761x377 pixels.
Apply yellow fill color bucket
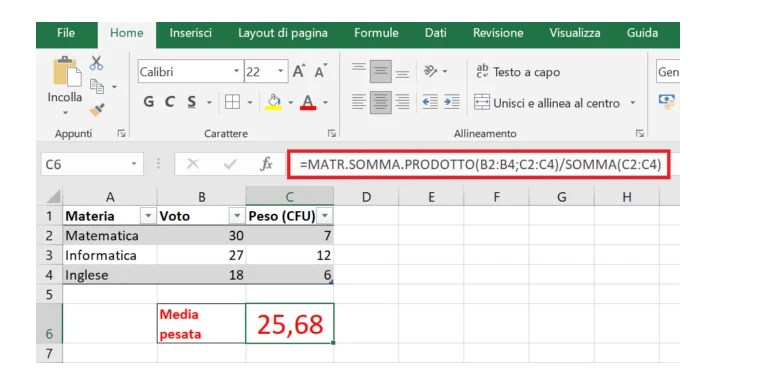tap(274, 102)
